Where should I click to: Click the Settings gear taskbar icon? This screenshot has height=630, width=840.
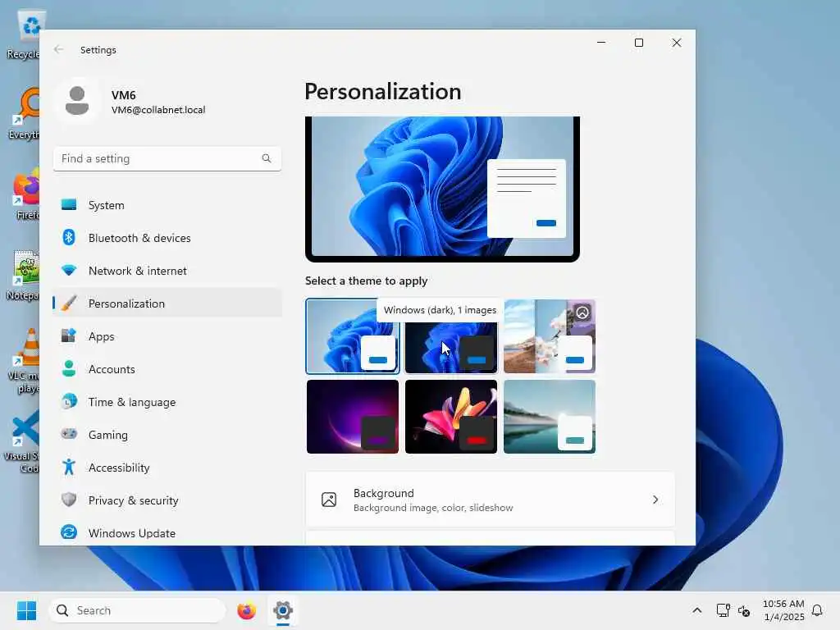pyautogui.click(x=283, y=610)
